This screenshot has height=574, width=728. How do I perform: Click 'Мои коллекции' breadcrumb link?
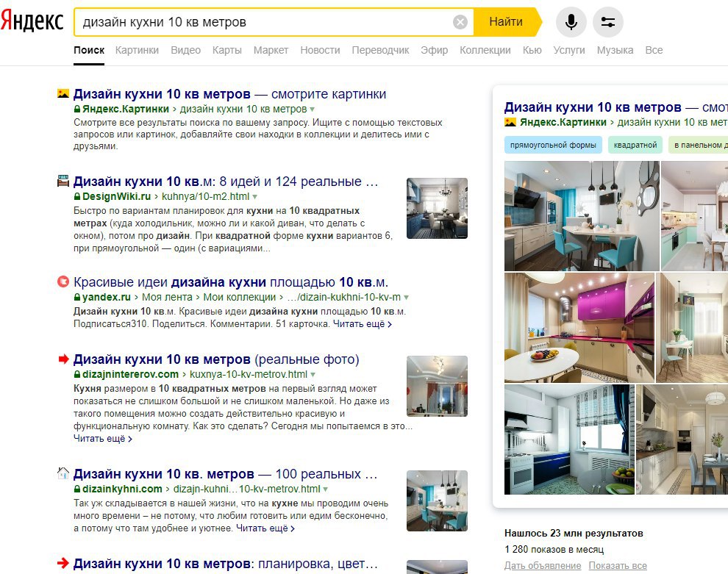click(240, 297)
